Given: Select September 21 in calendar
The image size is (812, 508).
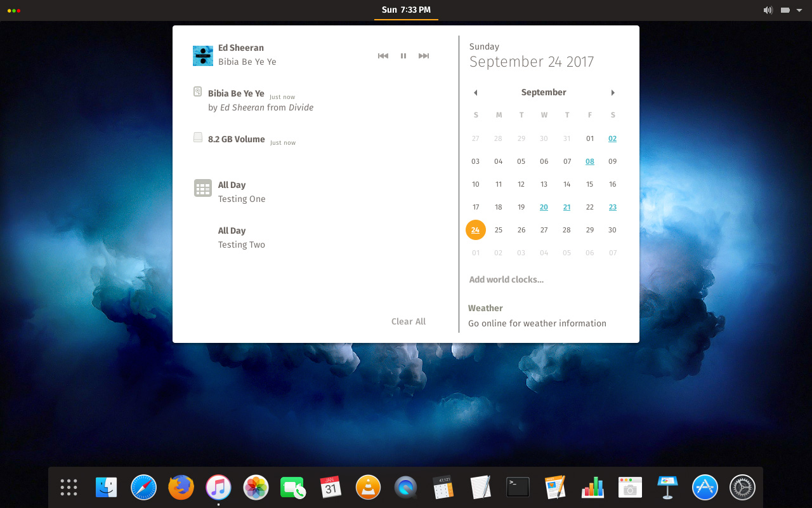Looking at the screenshot, I should tap(566, 207).
